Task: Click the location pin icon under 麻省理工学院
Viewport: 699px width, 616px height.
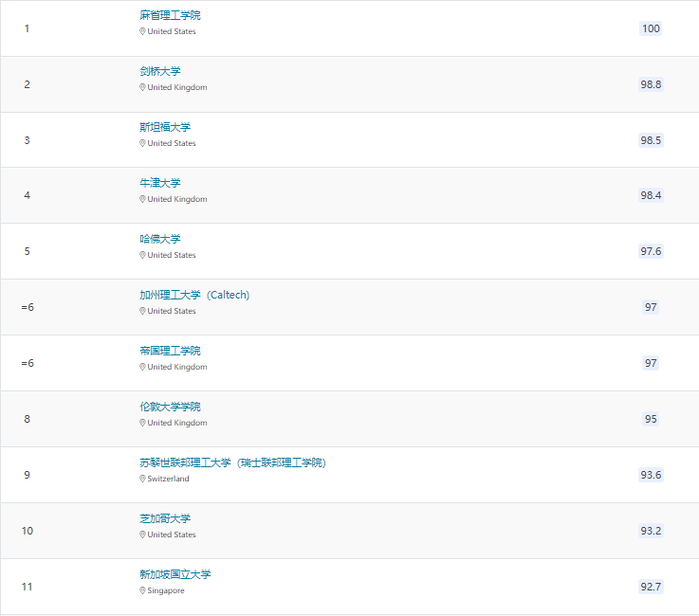Action: tap(142, 31)
